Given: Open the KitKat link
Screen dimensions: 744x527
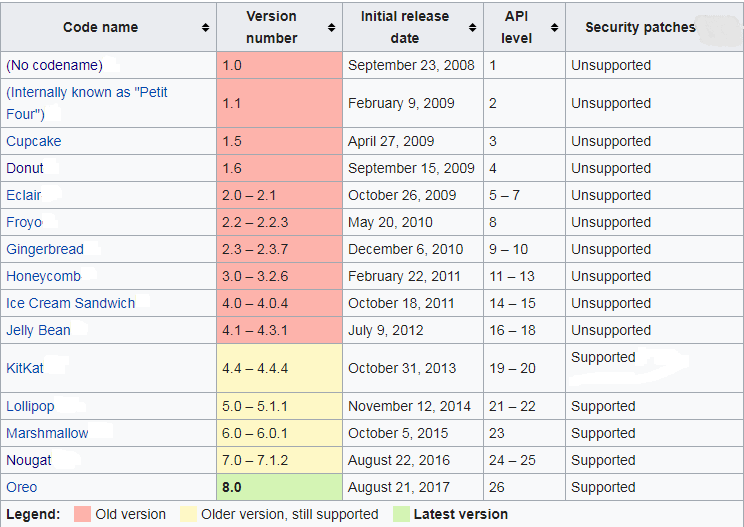Looking at the screenshot, I should [x=25, y=368].
